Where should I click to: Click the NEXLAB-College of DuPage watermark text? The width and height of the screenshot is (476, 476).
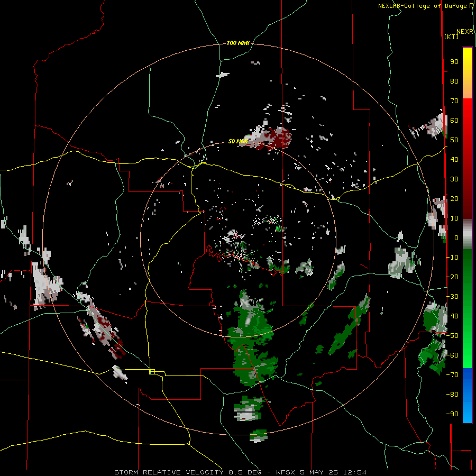[425, 6]
